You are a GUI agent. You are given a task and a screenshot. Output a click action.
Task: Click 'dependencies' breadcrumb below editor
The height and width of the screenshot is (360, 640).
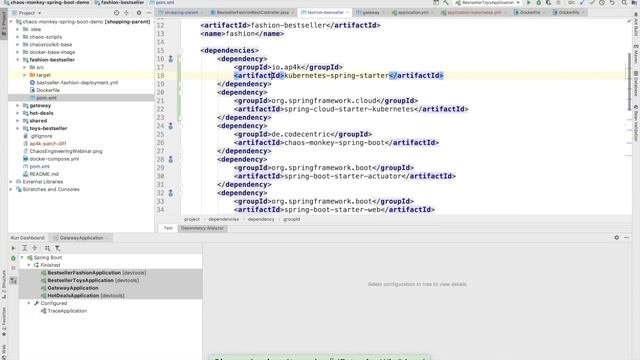224,220
